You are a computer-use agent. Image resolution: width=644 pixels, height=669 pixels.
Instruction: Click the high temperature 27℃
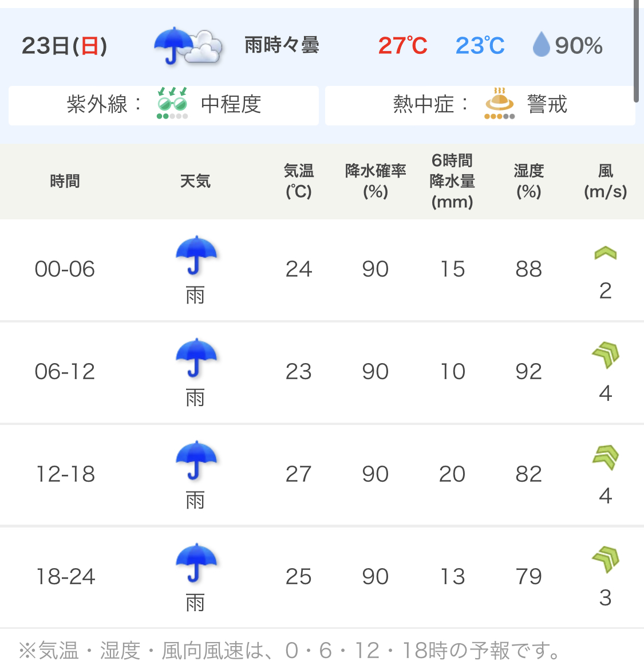pyautogui.click(x=402, y=46)
